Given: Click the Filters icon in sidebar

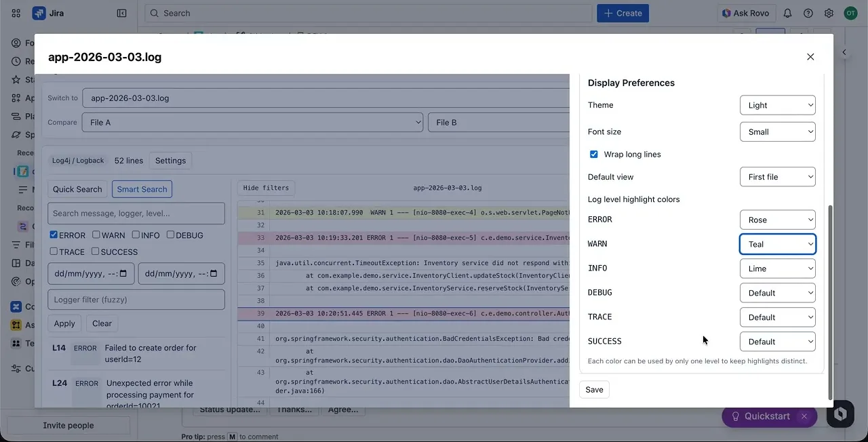Looking at the screenshot, I should tap(16, 245).
